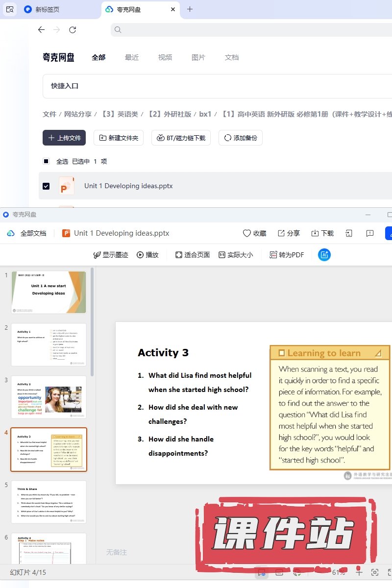Switch to the 视频 tab
This screenshot has width=392, height=588.
tap(165, 57)
